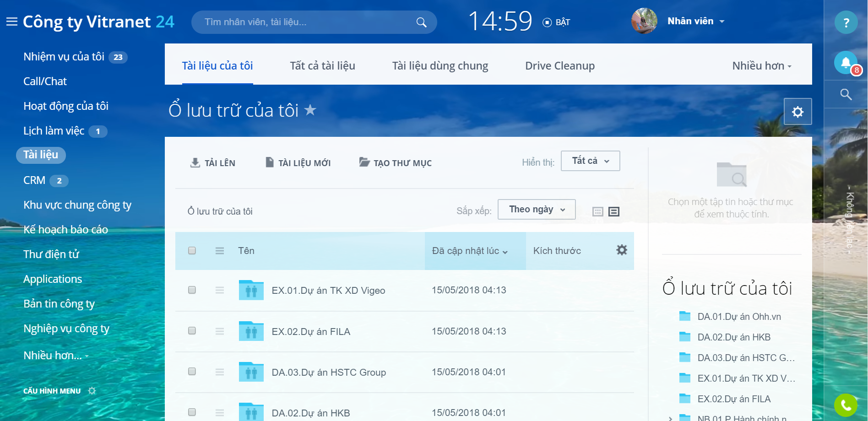Open the Hiển thị Tất cả filter dropdown
Screen dimensions: 868x421
(x=591, y=161)
